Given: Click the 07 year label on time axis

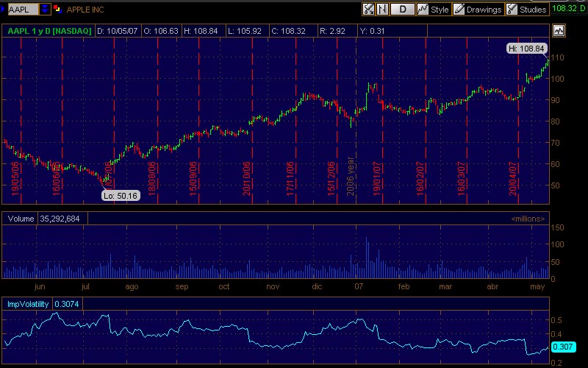Looking at the screenshot, I should point(359,286).
